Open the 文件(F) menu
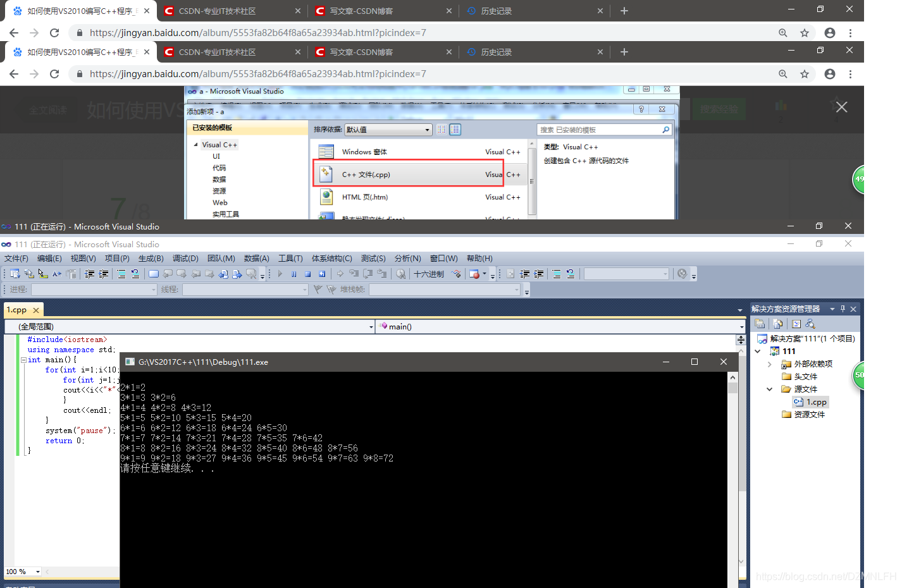Viewport: 902px width, 588px height. pos(16,258)
